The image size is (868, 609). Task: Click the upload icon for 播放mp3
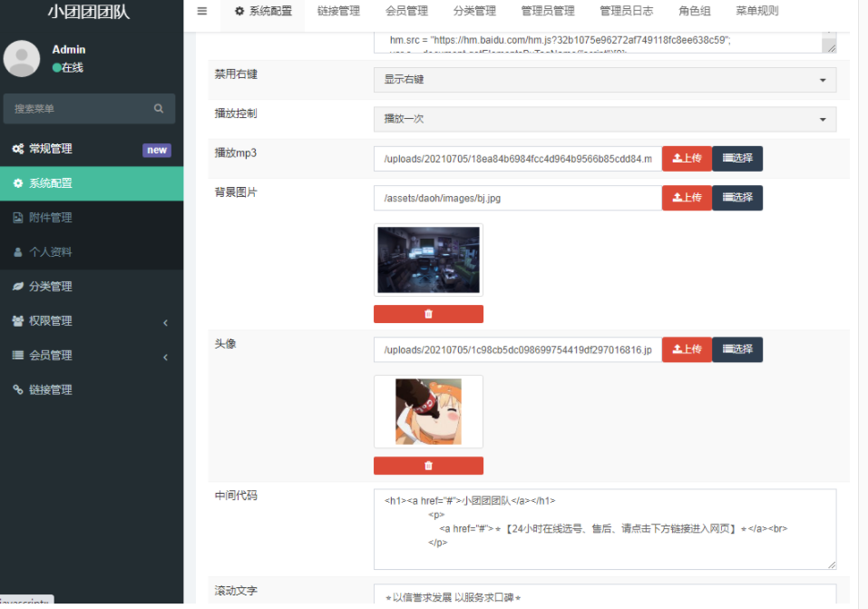pyautogui.click(x=676, y=158)
